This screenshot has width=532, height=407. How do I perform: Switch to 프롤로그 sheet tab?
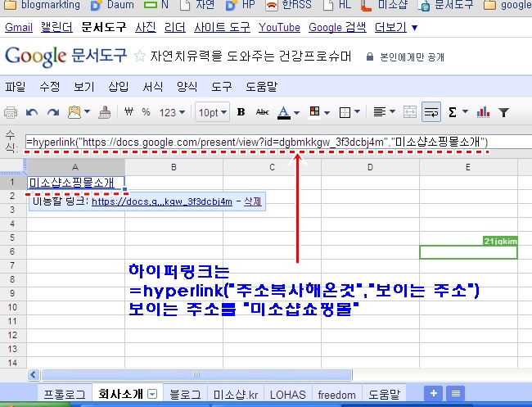point(65,395)
